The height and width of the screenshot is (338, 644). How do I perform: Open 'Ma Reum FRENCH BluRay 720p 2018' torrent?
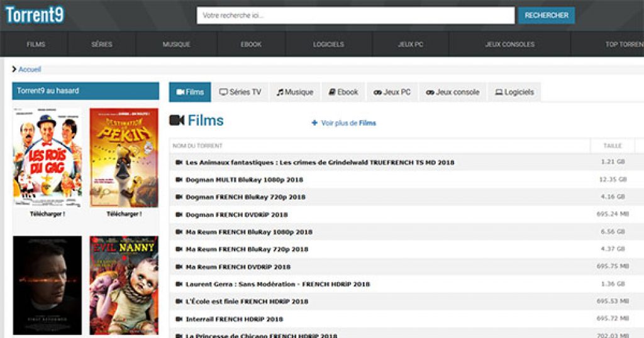point(247,249)
